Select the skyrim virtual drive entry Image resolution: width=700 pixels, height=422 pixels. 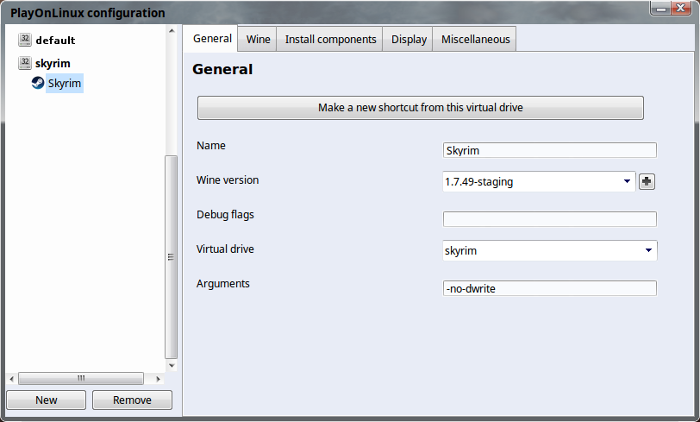click(53, 63)
